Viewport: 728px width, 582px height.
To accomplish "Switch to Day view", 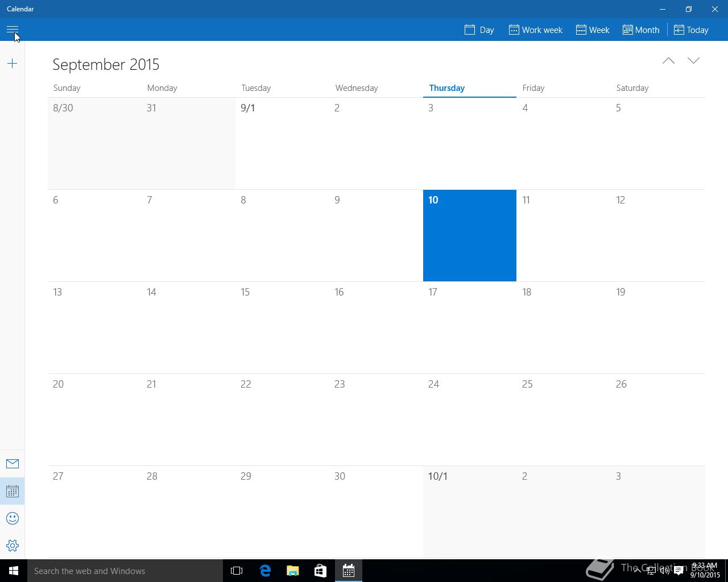I will [x=479, y=30].
